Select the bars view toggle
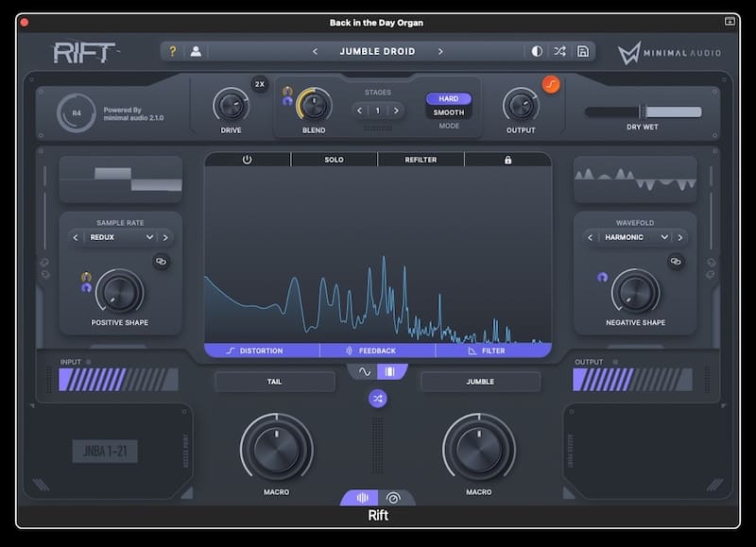Viewport: 756px width, 547px height. click(390, 371)
